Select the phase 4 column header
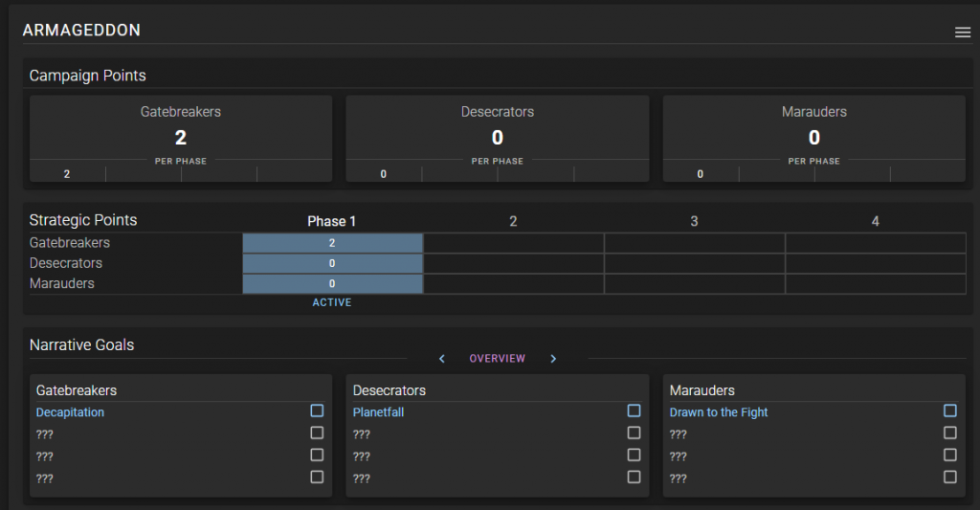The image size is (980, 510). click(x=875, y=221)
